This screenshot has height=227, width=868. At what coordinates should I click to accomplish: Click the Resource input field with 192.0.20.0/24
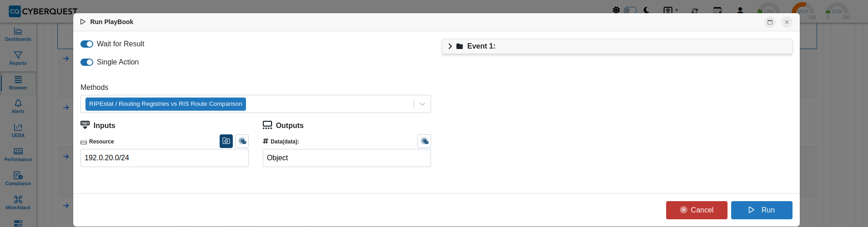point(165,158)
